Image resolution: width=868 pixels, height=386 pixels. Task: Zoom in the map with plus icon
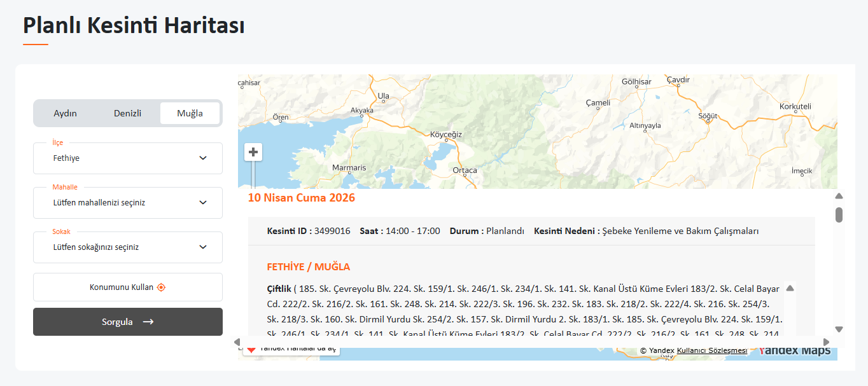tap(253, 152)
